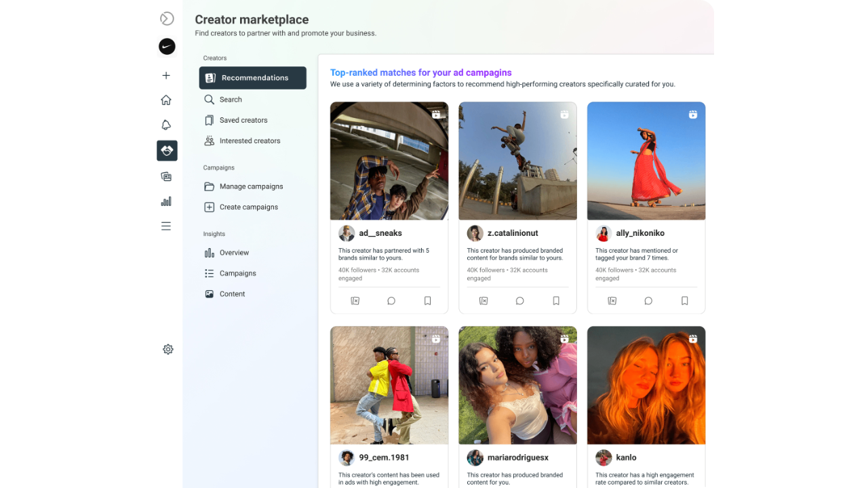
Task: Open the z.catalinionut username link
Action: tap(513, 233)
